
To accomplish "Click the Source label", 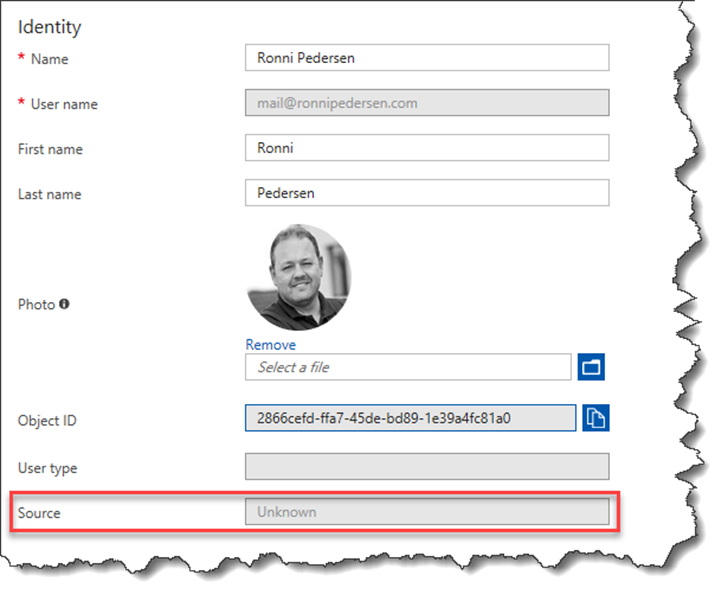I will (39, 513).
